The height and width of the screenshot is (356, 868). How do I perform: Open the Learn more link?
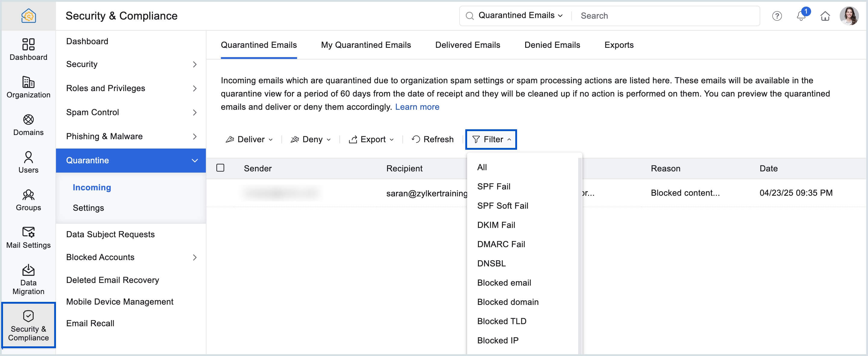[x=417, y=107]
